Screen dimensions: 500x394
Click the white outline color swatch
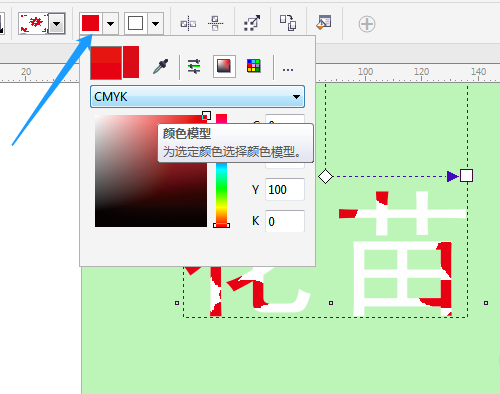coord(136,23)
